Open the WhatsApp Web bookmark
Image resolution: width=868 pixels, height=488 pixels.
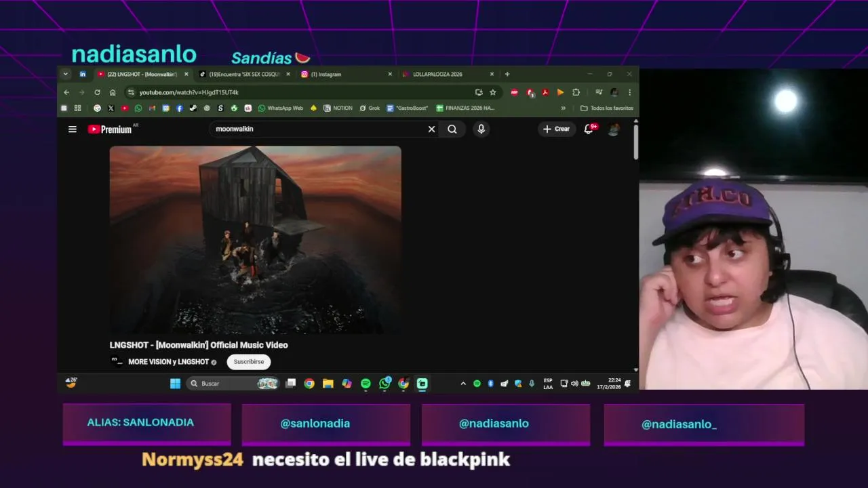coord(281,108)
